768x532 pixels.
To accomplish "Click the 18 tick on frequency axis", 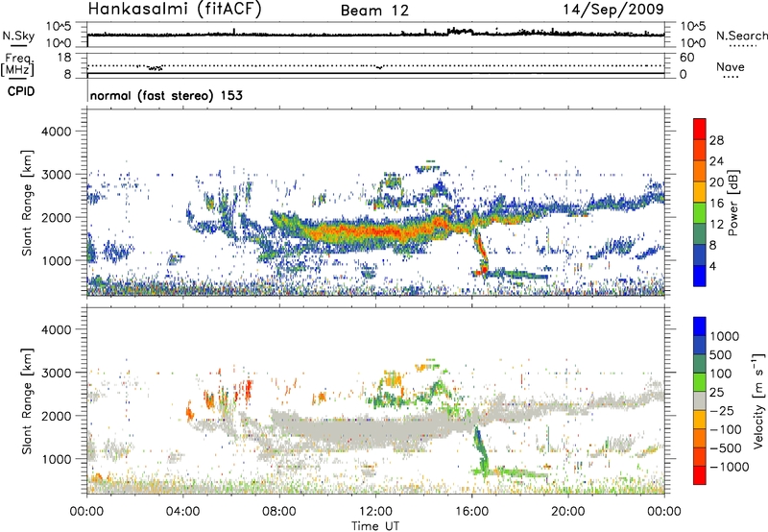I will tap(64, 58).
